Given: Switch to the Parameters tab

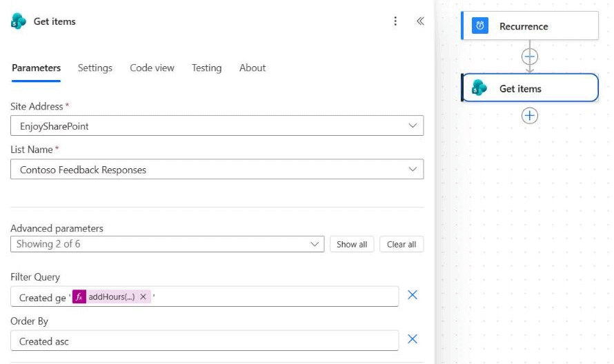Looking at the screenshot, I should [36, 68].
